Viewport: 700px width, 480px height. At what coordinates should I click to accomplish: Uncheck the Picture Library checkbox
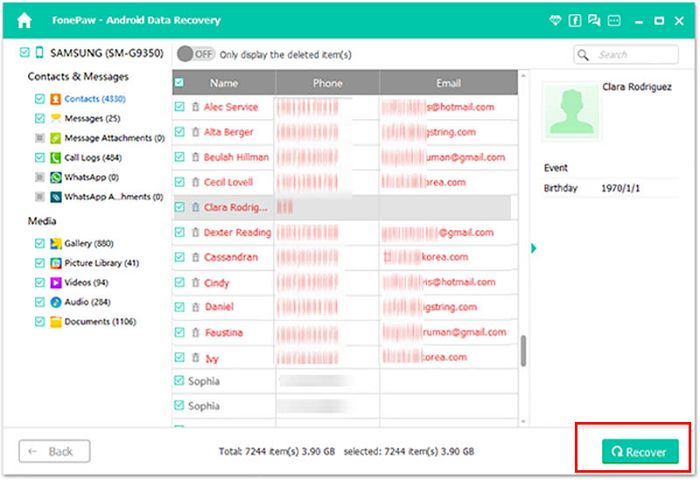coord(40,263)
